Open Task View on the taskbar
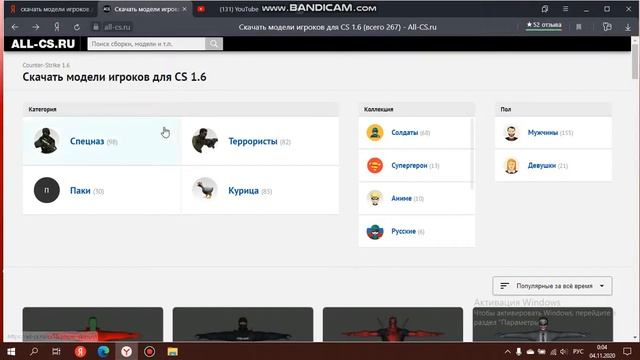Image resolution: width=640 pixels, height=360 pixels. [56, 351]
